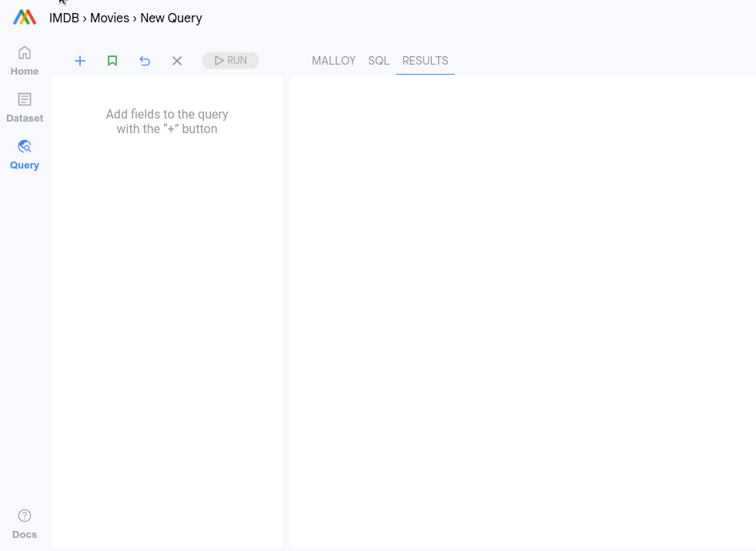
Task: Open the Dataset sidebar section
Action: point(25,108)
